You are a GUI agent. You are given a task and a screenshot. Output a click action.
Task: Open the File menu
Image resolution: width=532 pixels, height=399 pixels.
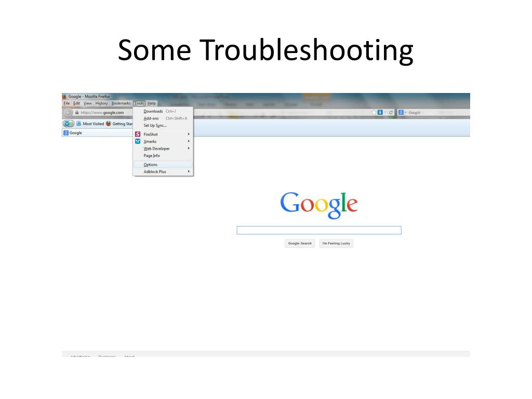[66, 103]
